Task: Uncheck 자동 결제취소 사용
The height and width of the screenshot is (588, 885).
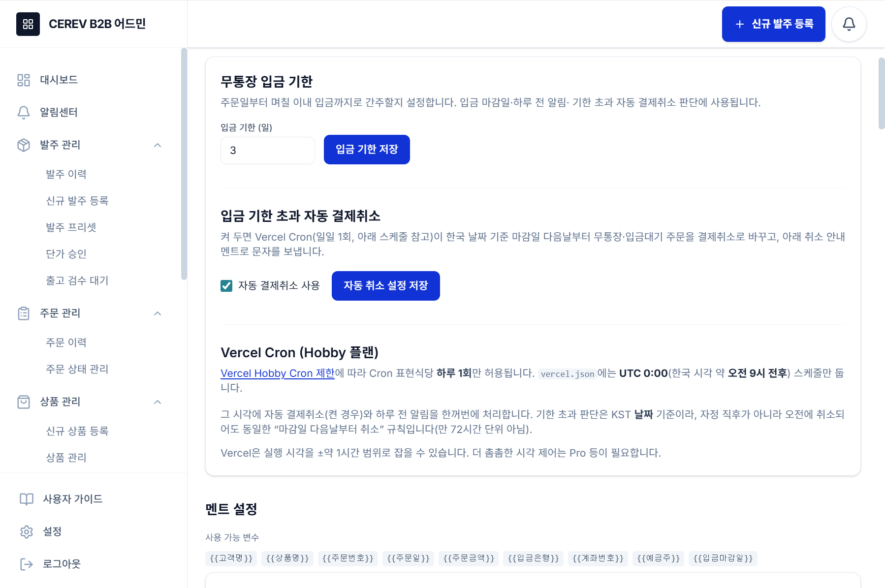Action: click(x=226, y=285)
